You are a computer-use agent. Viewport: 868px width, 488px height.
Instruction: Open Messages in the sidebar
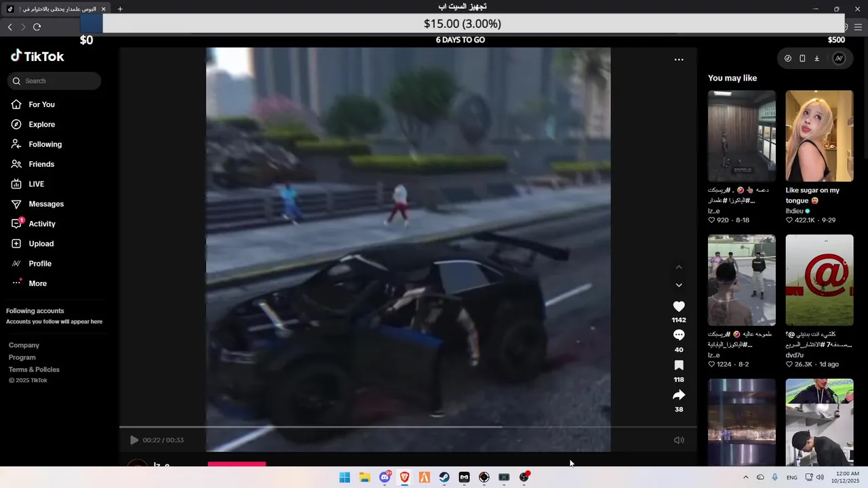point(46,204)
